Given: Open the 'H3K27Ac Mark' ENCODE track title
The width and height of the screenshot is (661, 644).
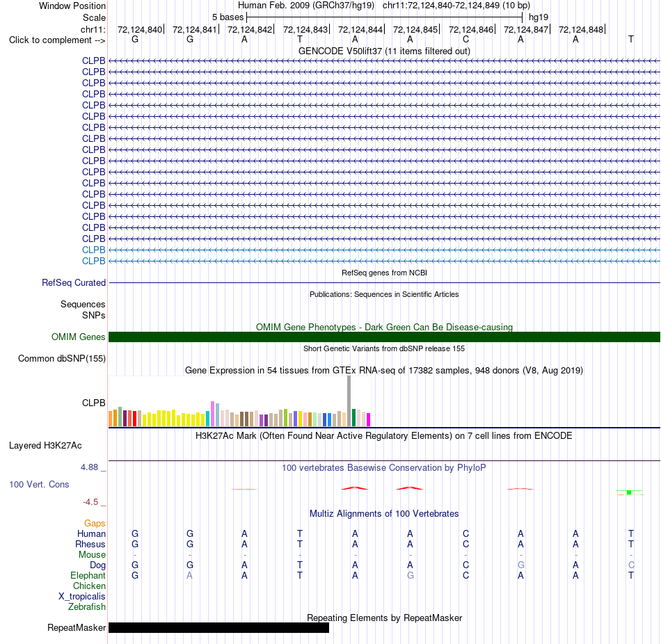Looking at the screenshot, I should tap(384, 436).
